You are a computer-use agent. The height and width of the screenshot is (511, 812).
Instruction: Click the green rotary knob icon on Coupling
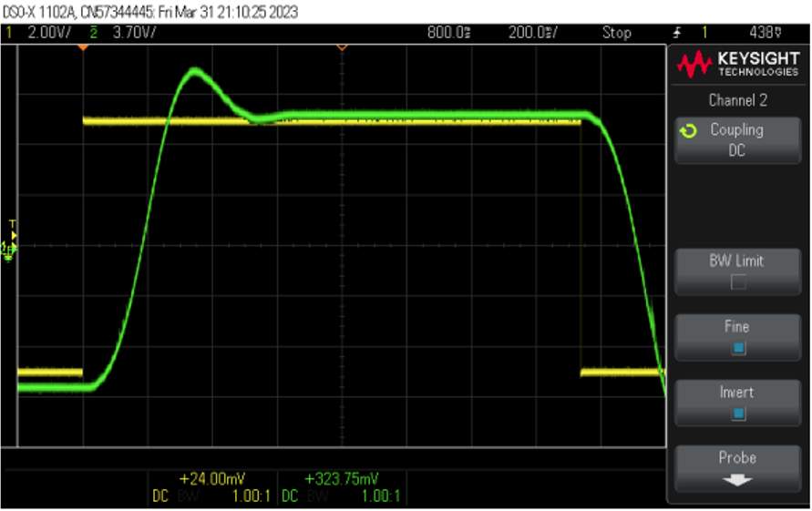(x=688, y=131)
